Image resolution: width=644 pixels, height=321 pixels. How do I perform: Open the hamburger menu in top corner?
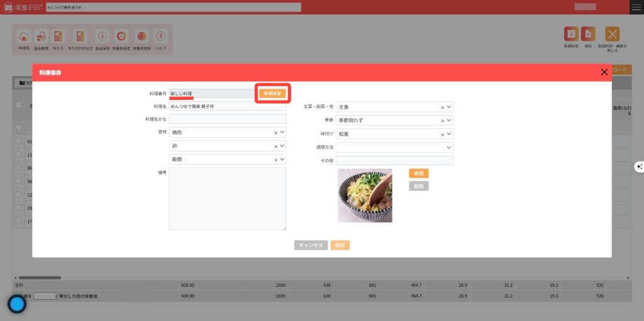[636, 7]
